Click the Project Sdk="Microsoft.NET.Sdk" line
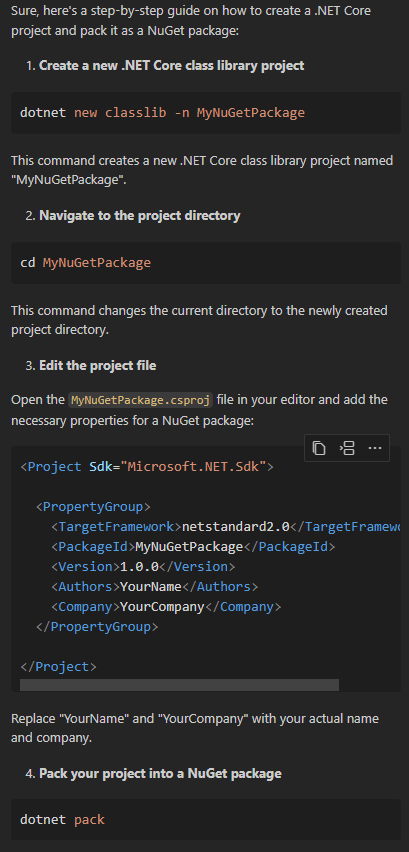 coord(147,467)
